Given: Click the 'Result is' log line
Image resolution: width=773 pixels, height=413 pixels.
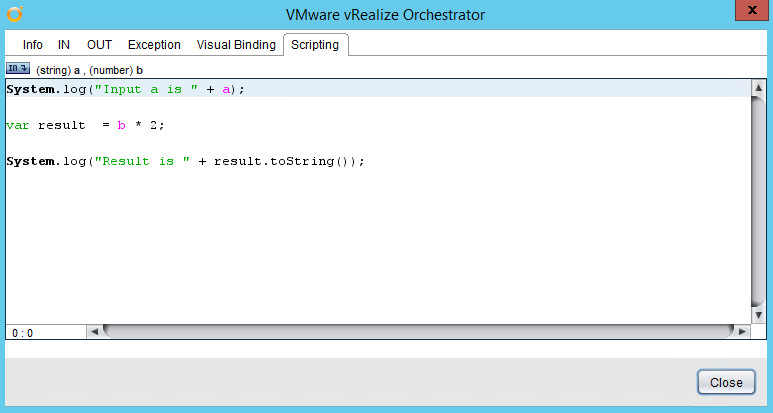Looking at the screenshot, I should [185, 161].
